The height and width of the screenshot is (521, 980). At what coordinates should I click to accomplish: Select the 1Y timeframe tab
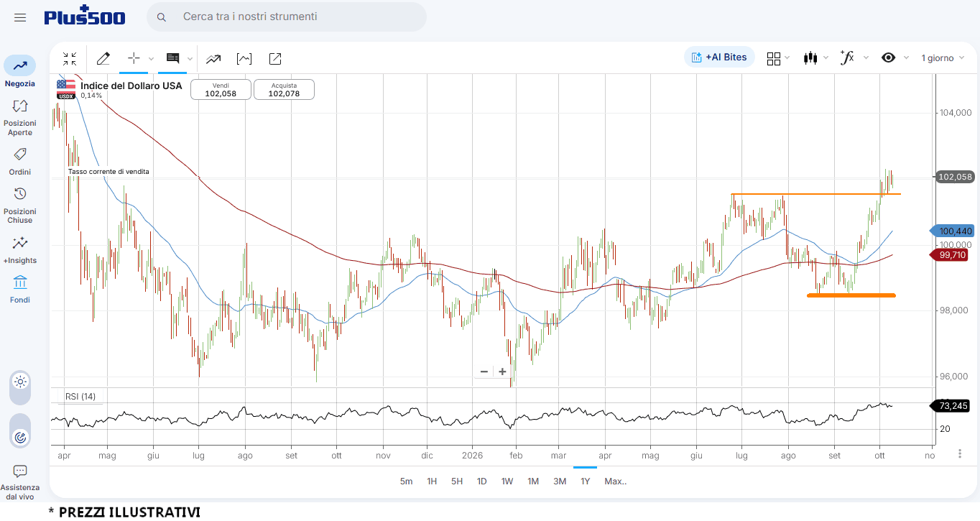pyautogui.click(x=586, y=481)
